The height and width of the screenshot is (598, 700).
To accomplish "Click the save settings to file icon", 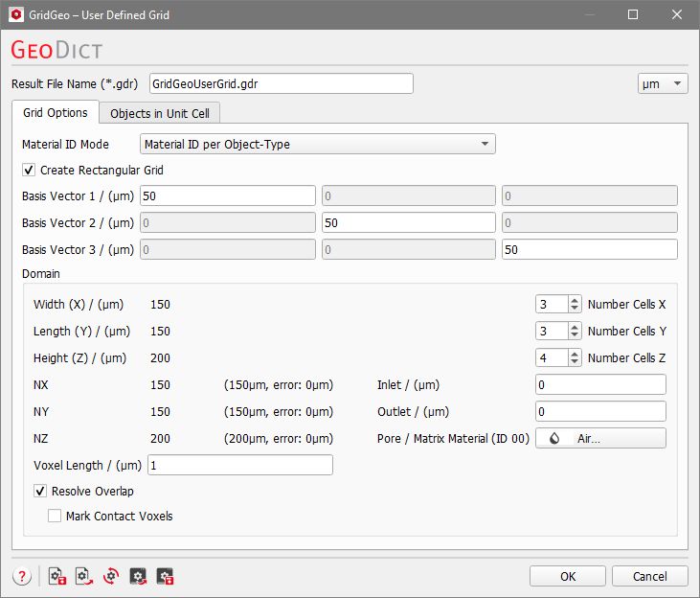I will (57, 577).
